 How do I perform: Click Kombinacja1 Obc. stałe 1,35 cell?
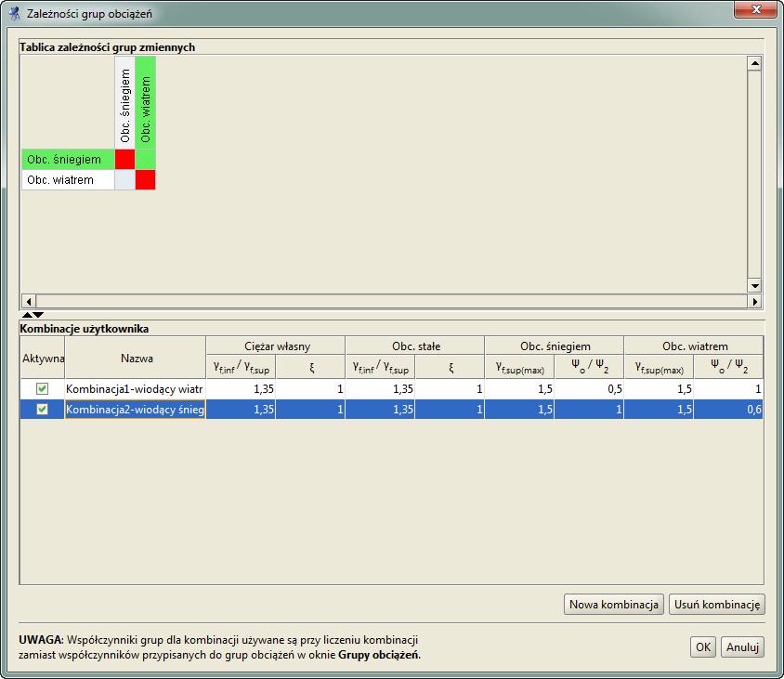(x=380, y=388)
